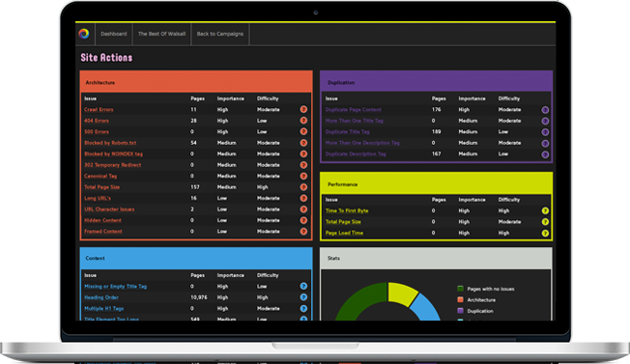Open the Dashboard tab

tap(114, 34)
